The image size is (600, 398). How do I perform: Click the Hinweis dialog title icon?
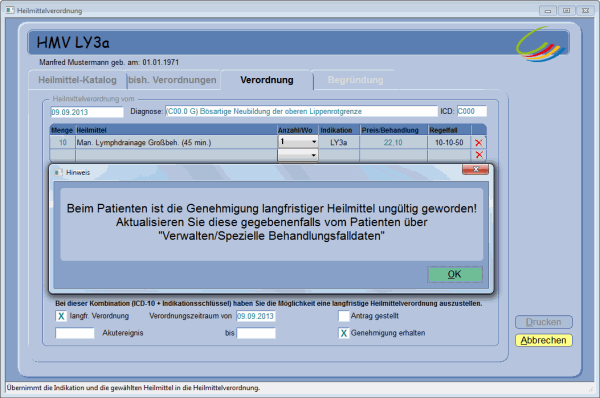pos(59,173)
